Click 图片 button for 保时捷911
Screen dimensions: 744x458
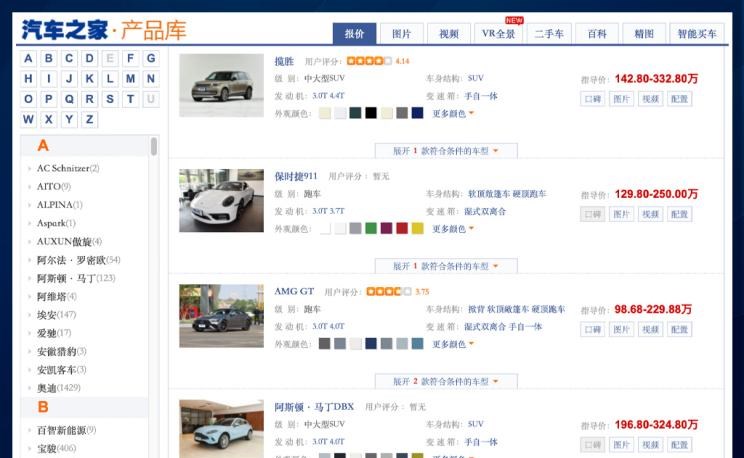[x=622, y=214]
